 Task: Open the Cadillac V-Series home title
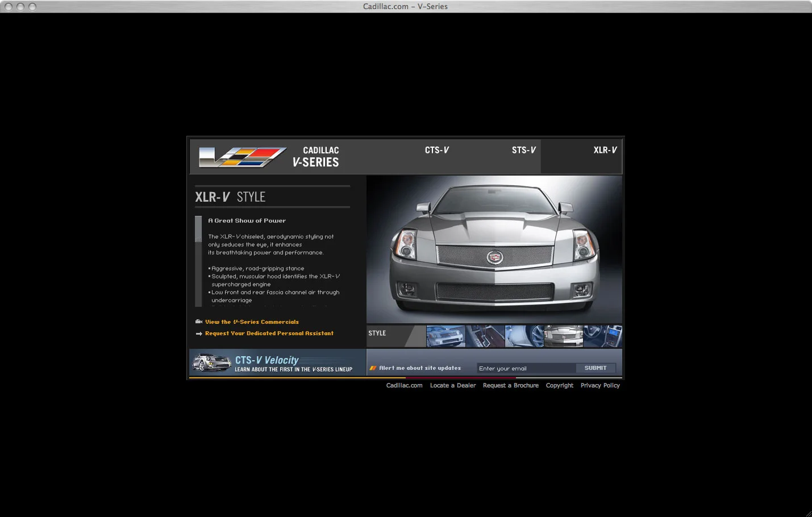point(316,157)
